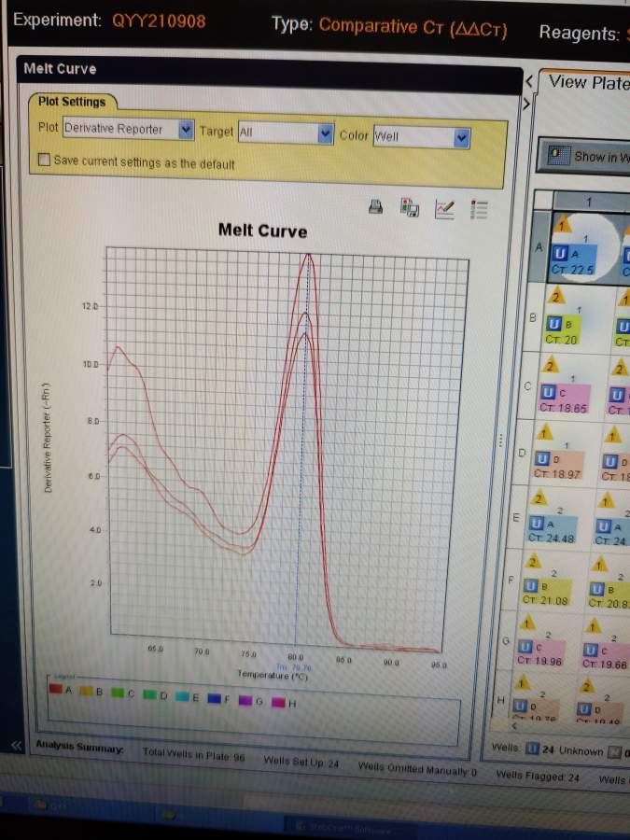The image size is (630, 840).
Task: Click Unknown U icon in well A1
Action: click(560, 254)
